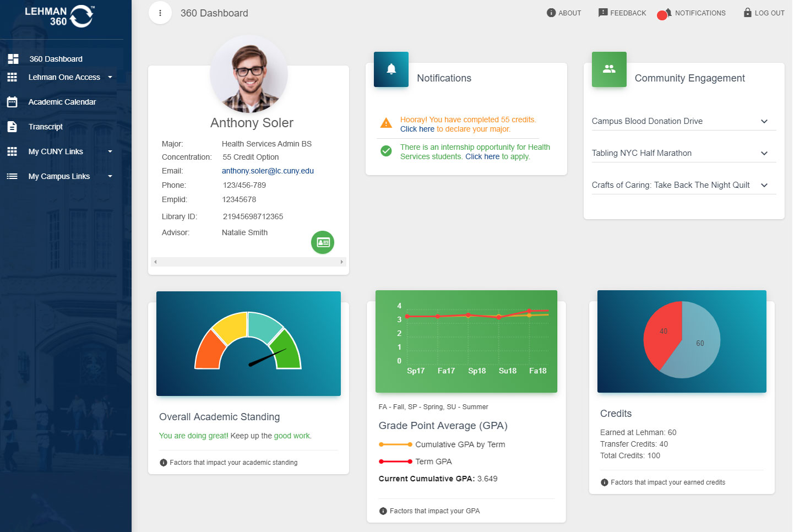This screenshot has height=532, width=794.
Task: Click the Community Engagement people icon
Action: pyautogui.click(x=609, y=69)
